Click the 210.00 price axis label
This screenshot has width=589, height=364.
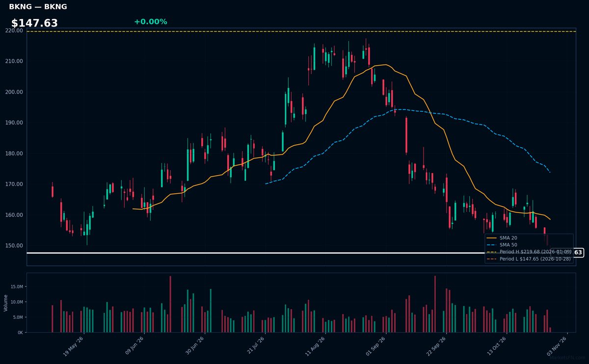coord(15,61)
